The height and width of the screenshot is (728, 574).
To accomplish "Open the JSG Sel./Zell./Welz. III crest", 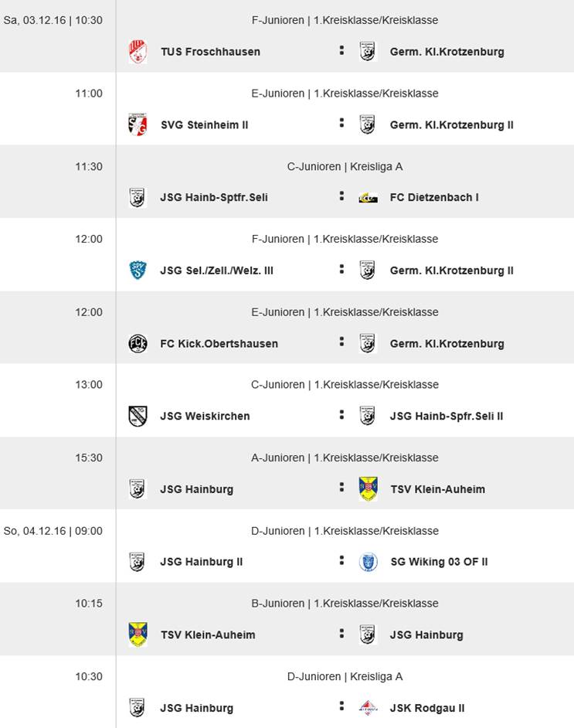I will pos(138,270).
